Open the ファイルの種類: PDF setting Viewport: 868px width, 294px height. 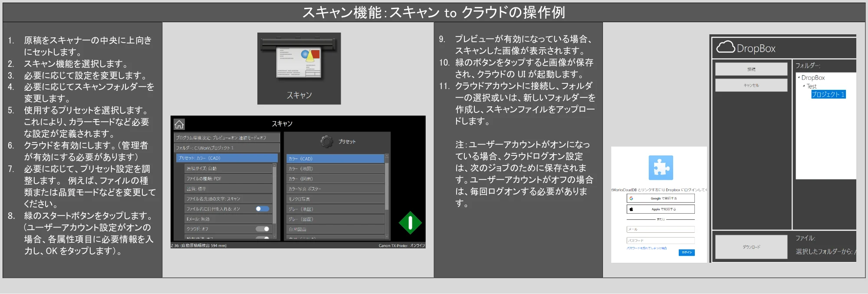[228, 178]
